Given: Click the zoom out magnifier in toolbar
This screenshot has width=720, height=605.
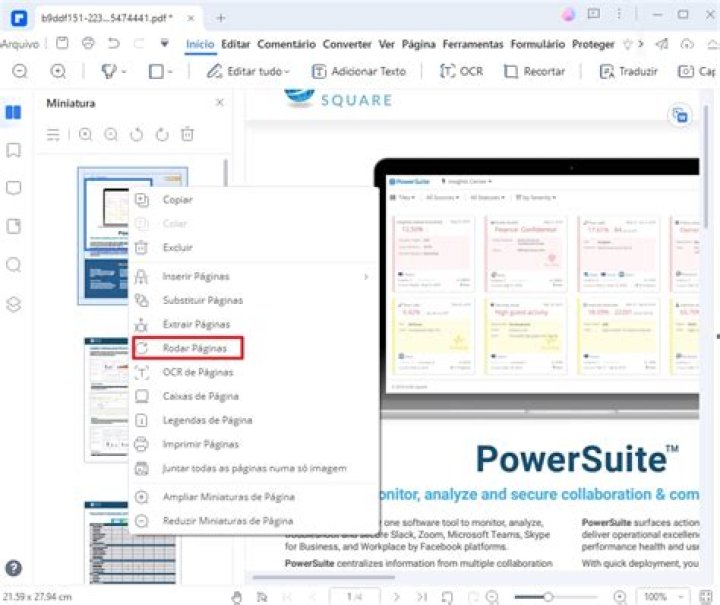Looking at the screenshot, I should 20,71.
